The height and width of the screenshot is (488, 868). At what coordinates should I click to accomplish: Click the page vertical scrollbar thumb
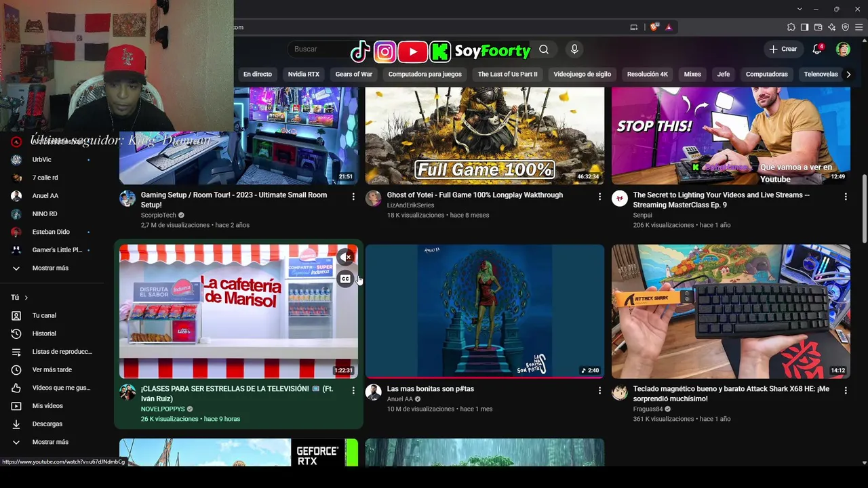(x=864, y=209)
